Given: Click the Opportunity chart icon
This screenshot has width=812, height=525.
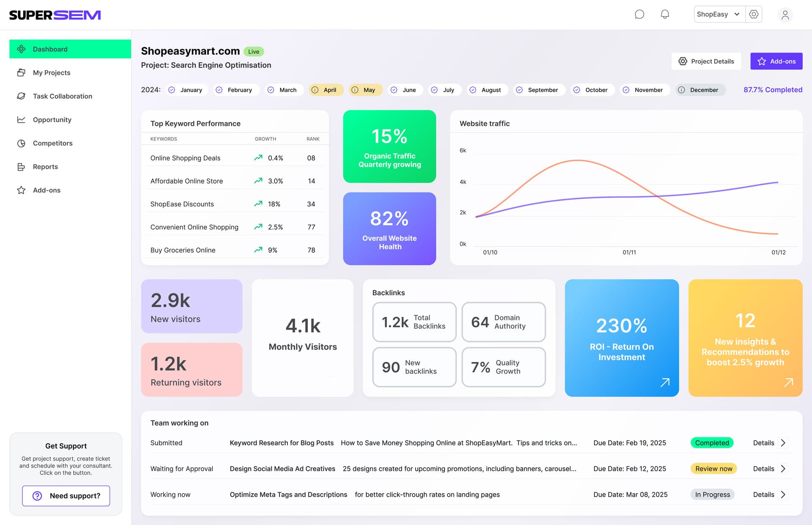Looking at the screenshot, I should click(x=21, y=120).
